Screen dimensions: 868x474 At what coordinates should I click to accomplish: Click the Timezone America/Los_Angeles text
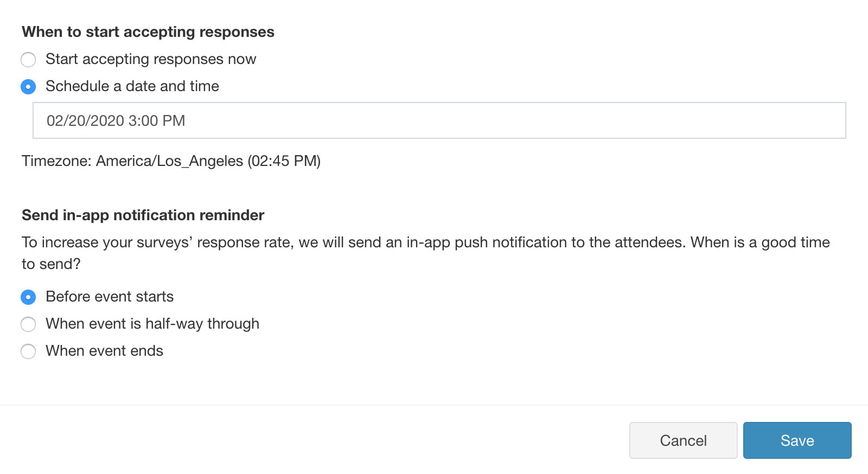[171, 161]
